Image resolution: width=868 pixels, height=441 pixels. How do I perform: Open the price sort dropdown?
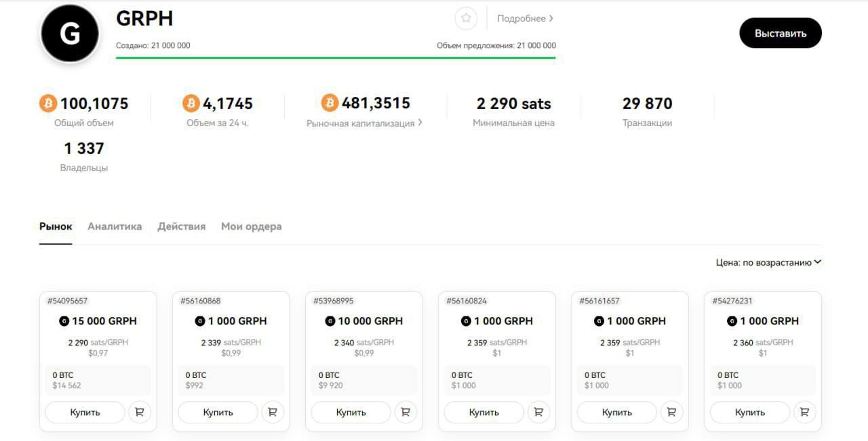pyautogui.click(x=768, y=262)
